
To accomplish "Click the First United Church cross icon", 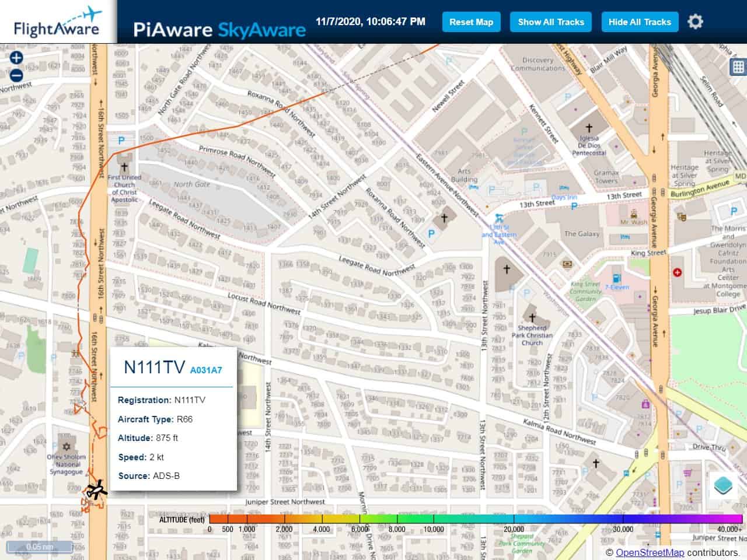I will coord(124,167).
